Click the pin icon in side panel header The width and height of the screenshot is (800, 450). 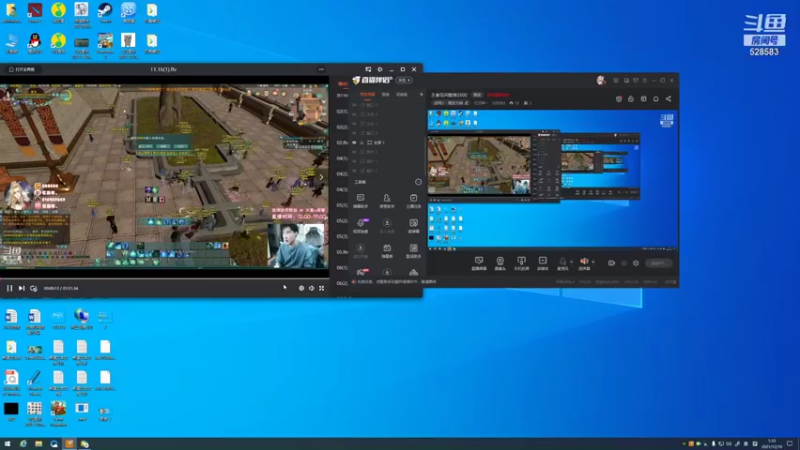(x=368, y=69)
